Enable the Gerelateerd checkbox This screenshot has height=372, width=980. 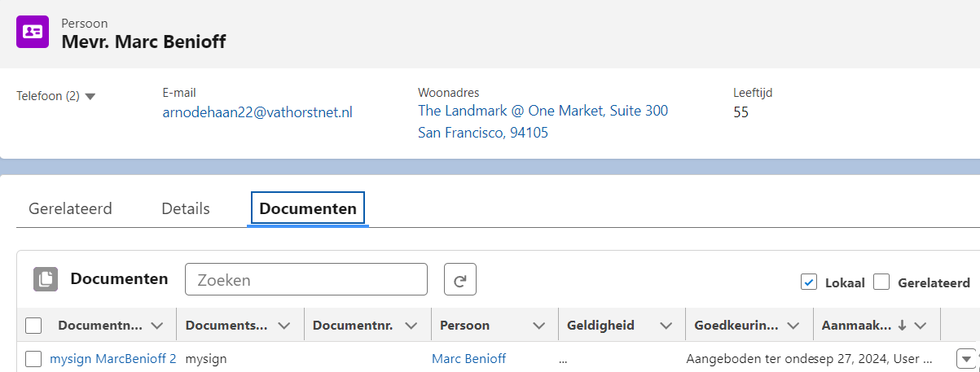[881, 282]
